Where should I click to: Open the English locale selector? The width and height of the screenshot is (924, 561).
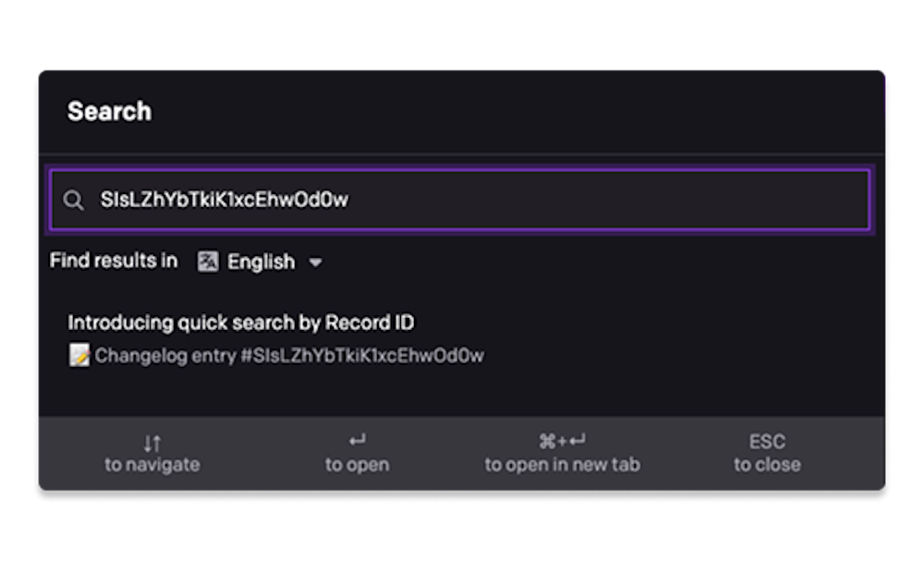tap(261, 262)
